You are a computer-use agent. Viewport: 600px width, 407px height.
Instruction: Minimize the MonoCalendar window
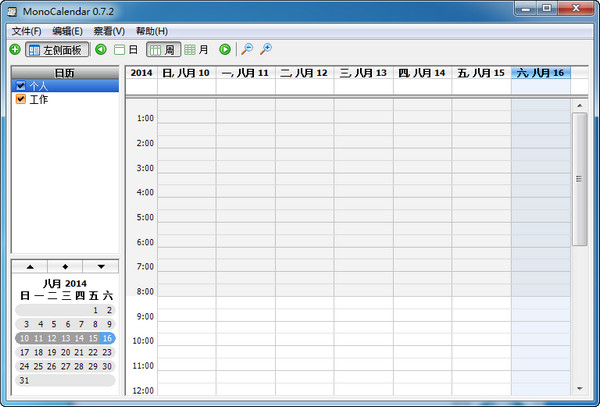526,8
